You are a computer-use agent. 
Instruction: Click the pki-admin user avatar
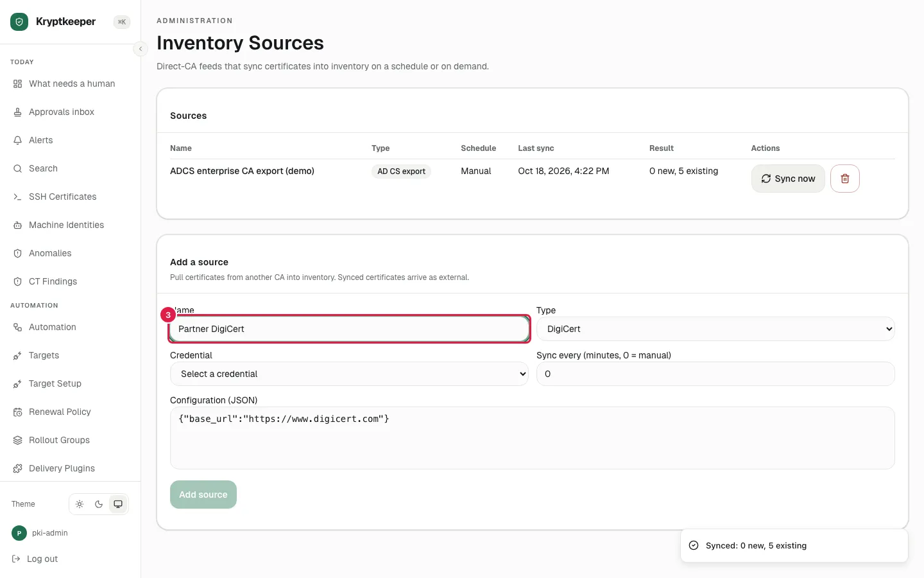pos(19,533)
